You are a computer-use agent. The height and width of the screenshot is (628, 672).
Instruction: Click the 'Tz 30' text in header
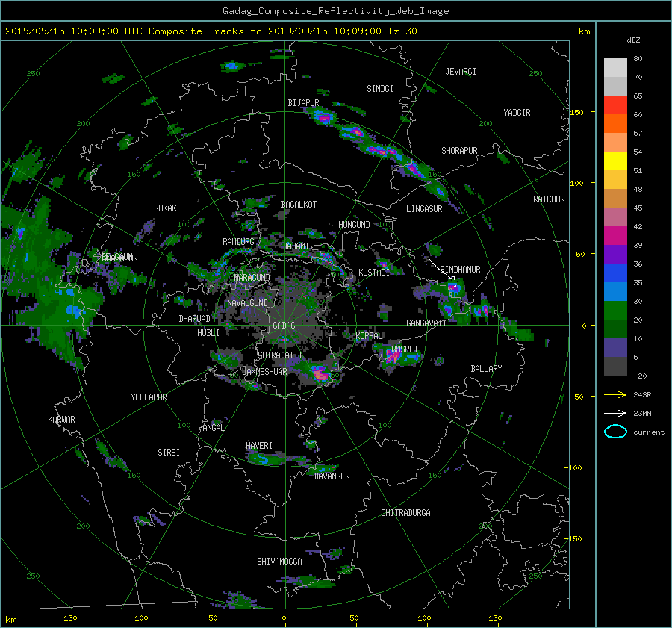pyautogui.click(x=402, y=31)
